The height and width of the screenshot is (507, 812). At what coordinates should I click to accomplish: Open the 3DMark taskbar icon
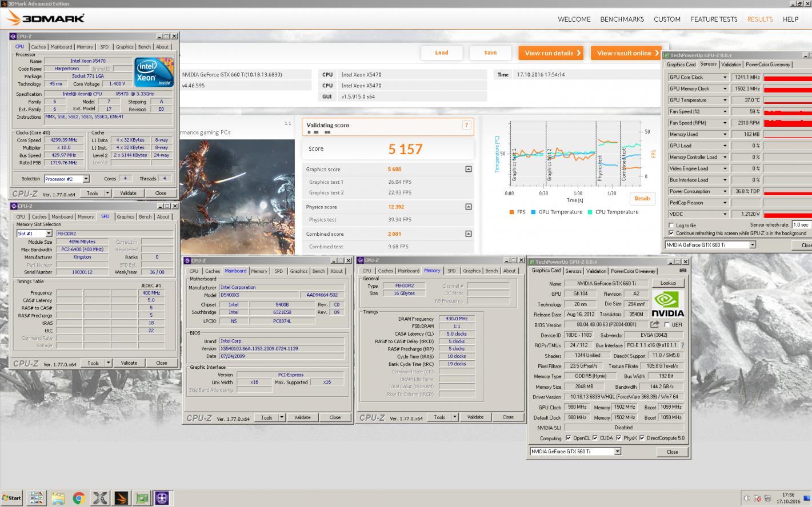(121, 498)
